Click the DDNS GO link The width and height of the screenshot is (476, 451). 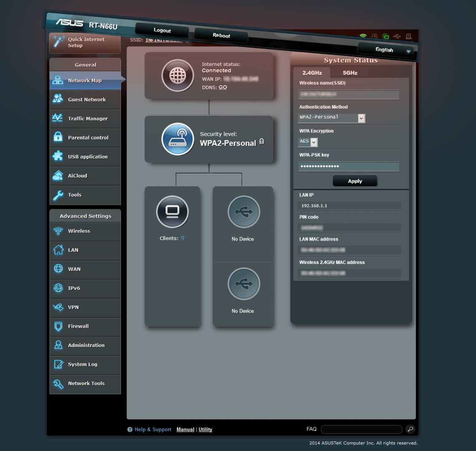coord(223,87)
